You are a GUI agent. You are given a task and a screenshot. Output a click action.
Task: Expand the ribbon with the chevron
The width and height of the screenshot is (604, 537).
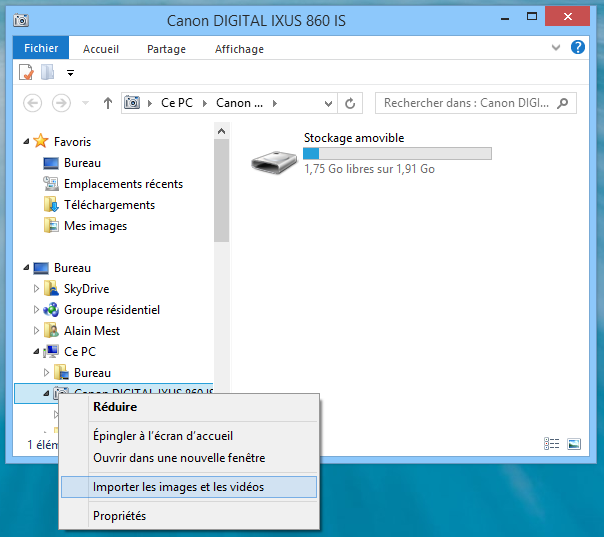tap(555, 47)
